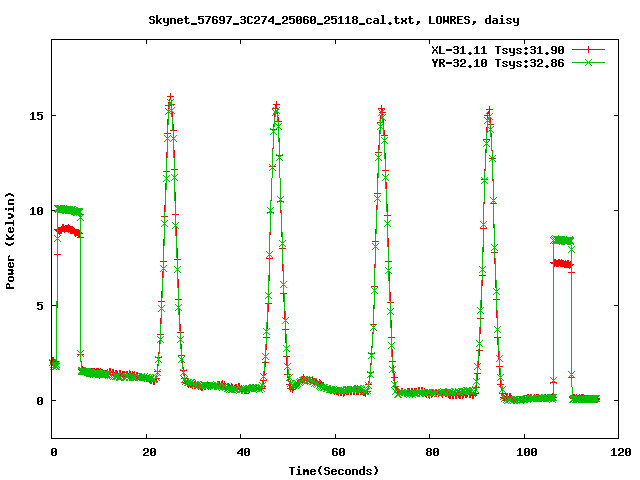Click the x-axis tick label 0
The image size is (640, 480).
[x=53, y=452]
